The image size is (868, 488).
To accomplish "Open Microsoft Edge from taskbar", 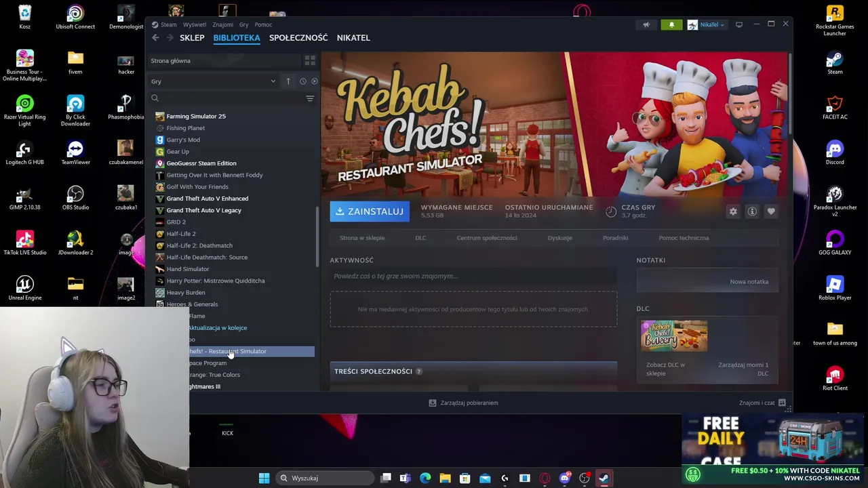I will (x=425, y=478).
